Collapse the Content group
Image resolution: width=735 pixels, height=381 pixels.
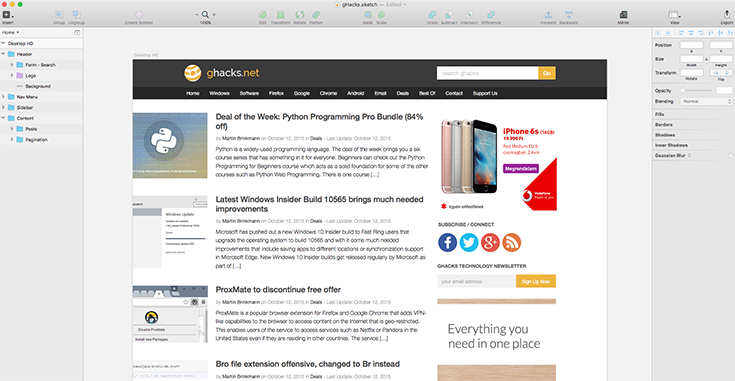[3, 118]
